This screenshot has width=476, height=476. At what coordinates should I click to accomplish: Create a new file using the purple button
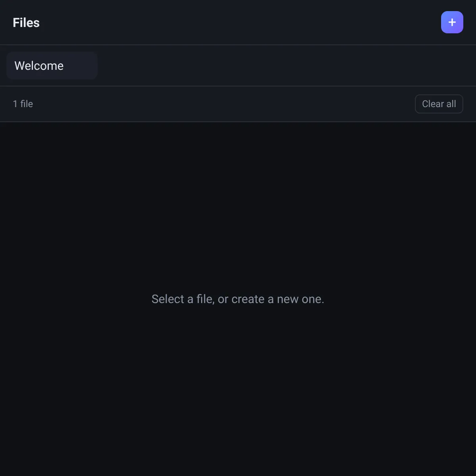[452, 22]
